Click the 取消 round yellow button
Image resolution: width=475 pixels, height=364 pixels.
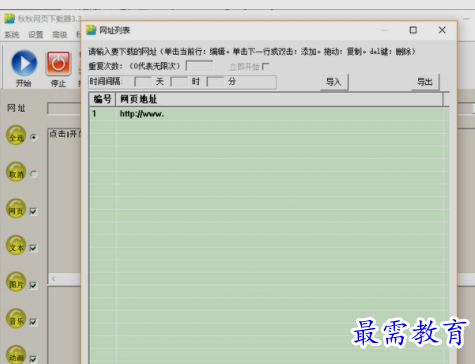point(16,172)
